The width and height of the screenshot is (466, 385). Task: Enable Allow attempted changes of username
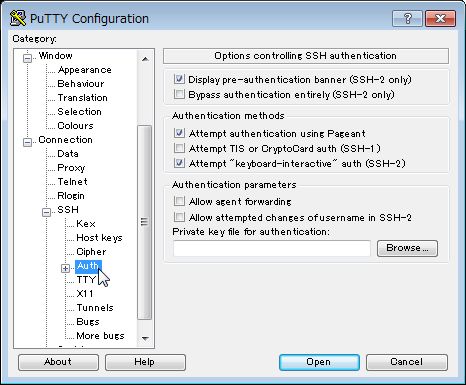[179, 217]
